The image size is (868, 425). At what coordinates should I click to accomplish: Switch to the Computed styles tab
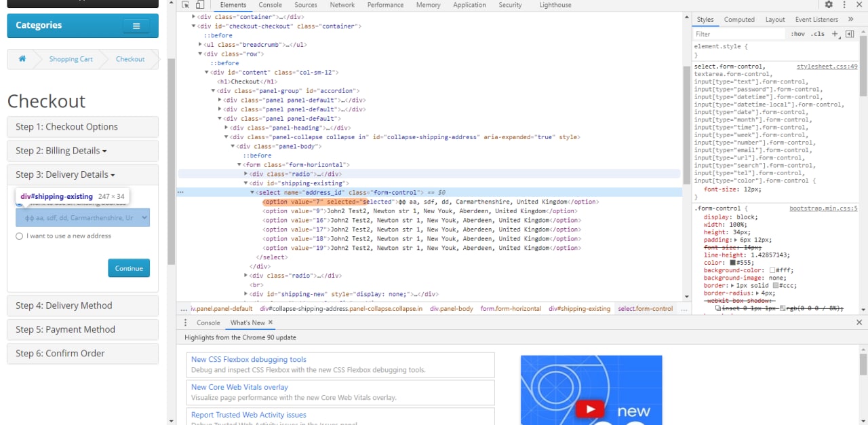pyautogui.click(x=739, y=20)
